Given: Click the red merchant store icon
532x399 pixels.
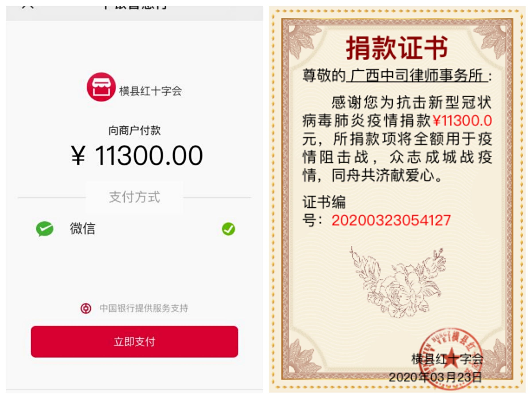Looking at the screenshot, I should (x=101, y=87).
